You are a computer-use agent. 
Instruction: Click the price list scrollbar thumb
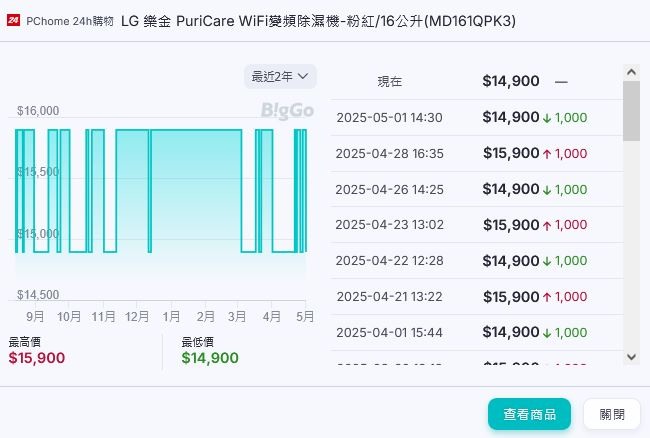coord(631,111)
